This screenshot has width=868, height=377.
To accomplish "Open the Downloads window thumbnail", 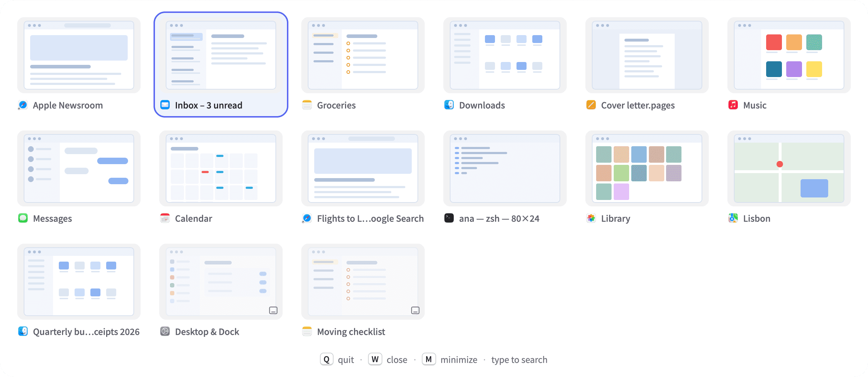I will coord(505,55).
